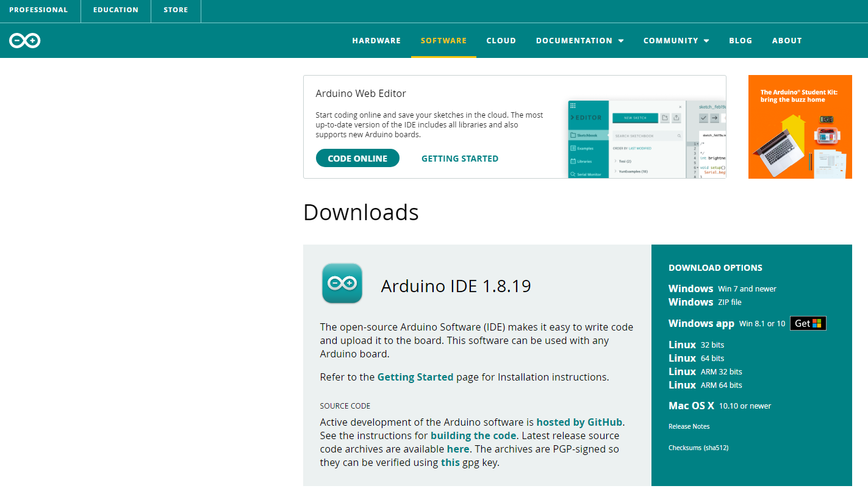Viewport: 868px width, 494px height.
Task: Open the Cloud menu item
Action: (x=501, y=41)
